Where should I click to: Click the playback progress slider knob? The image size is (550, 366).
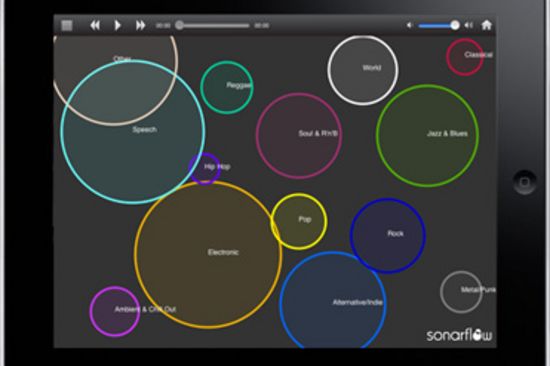tap(179, 25)
